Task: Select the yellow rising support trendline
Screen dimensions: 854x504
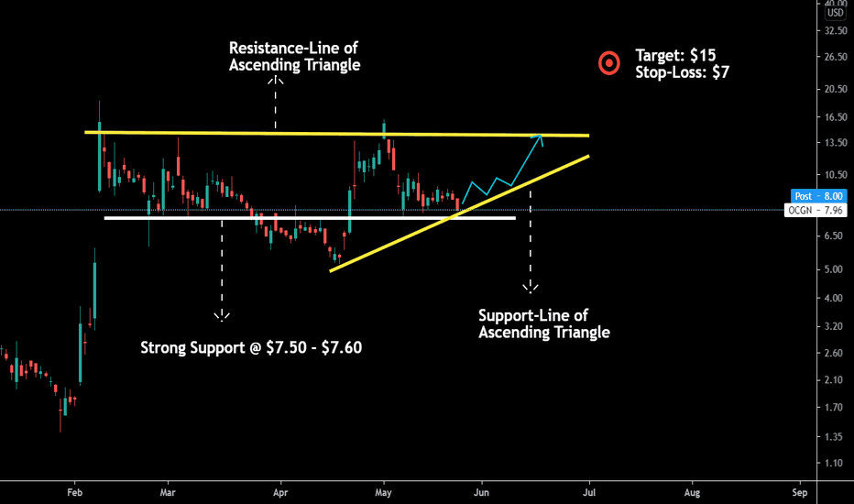Action: pyautogui.click(x=459, y=214)
